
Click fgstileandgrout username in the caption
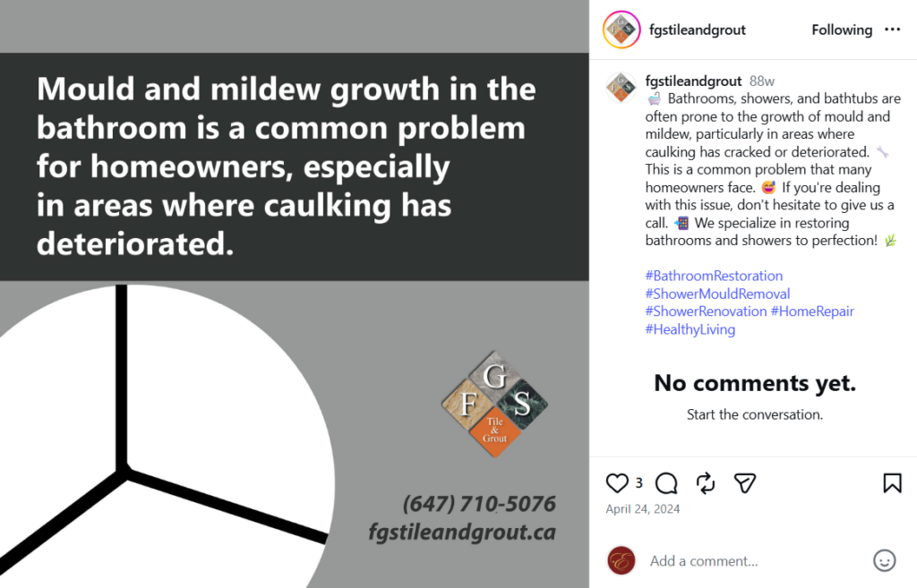click(x=693, y=81)
